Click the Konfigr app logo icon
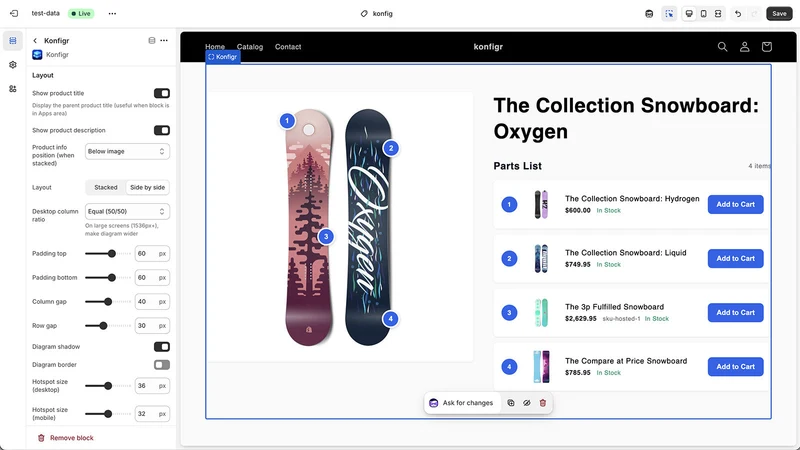800x450 pixels. pyautogui.click(x=37, y=55)
